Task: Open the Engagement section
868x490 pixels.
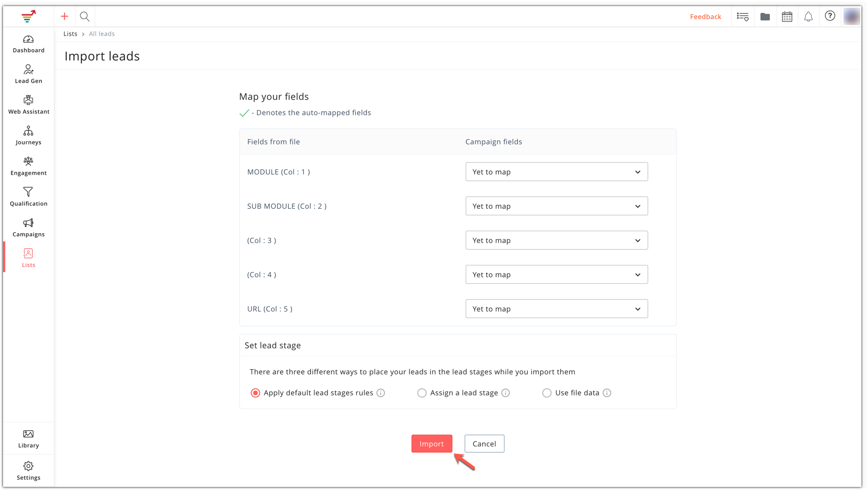Action: (28, 166)
